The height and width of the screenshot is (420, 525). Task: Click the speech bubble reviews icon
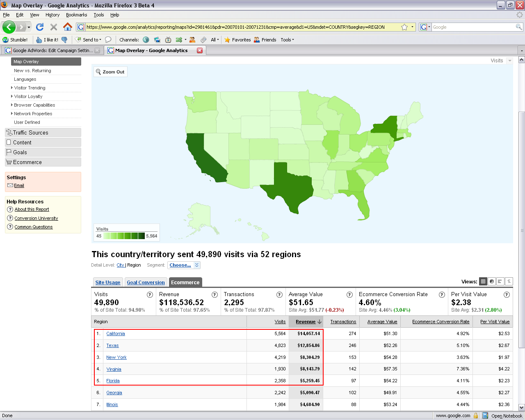coord(108,40)
